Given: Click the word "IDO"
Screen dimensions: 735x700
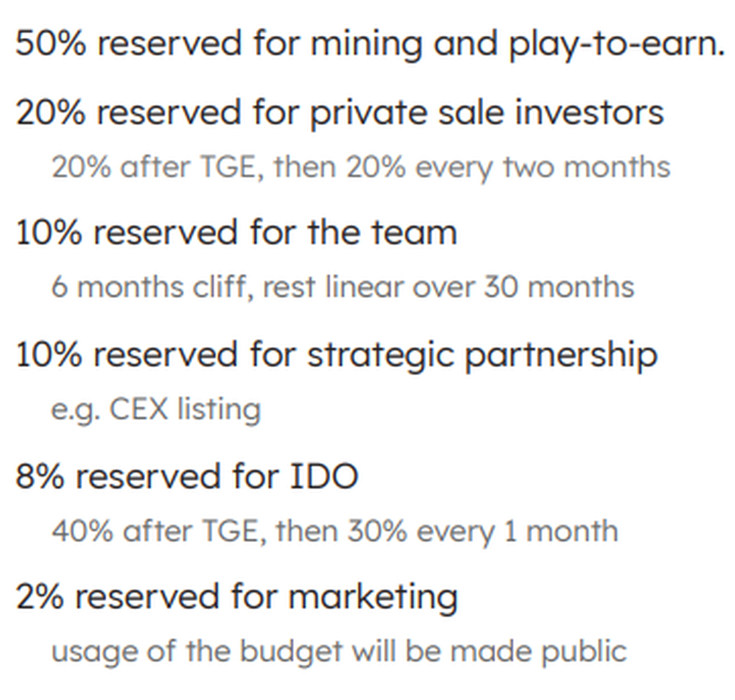Looking at the screenshot, I should [x=323, y=476].
